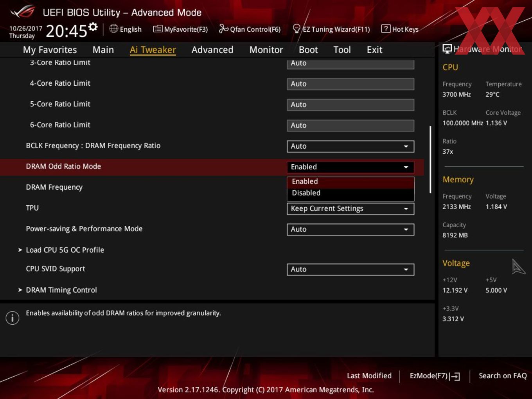Select the DRAM Odd Ratio Mode label

(63, 166)
